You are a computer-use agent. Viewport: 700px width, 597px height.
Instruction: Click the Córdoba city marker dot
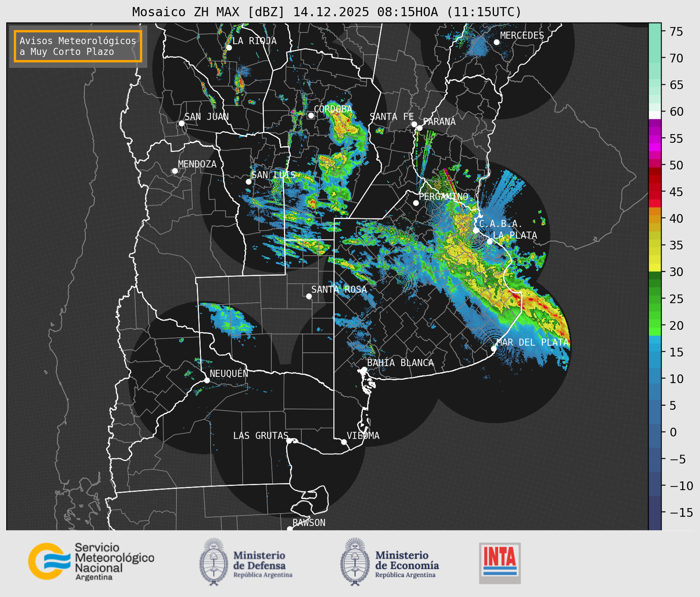(x=311, y=115)
